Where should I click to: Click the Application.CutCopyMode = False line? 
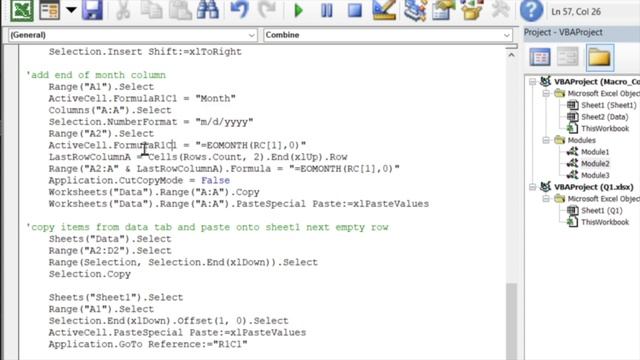(139, 180)
